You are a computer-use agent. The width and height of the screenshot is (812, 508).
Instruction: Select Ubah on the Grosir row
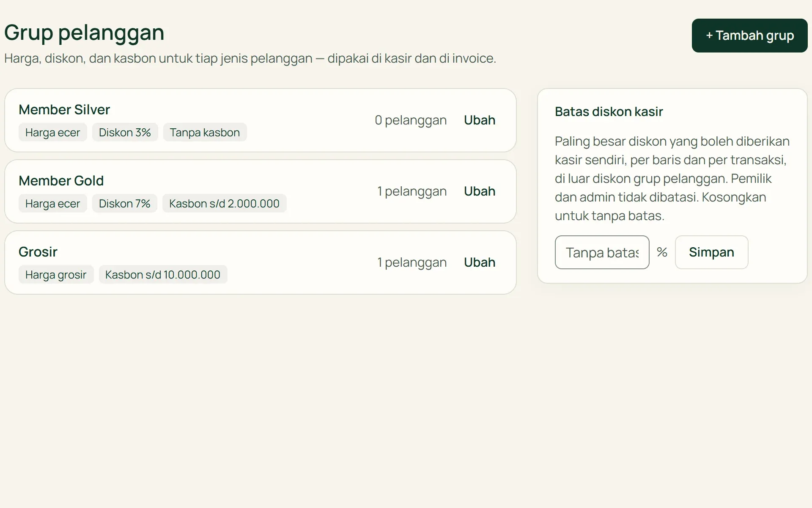tap(480, 262)
